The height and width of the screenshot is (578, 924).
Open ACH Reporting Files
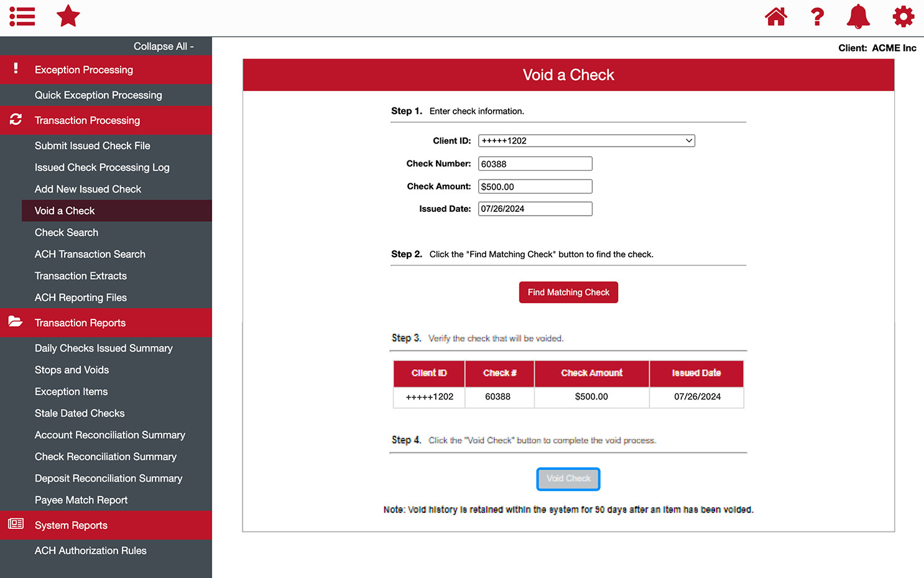coord(81,298)
